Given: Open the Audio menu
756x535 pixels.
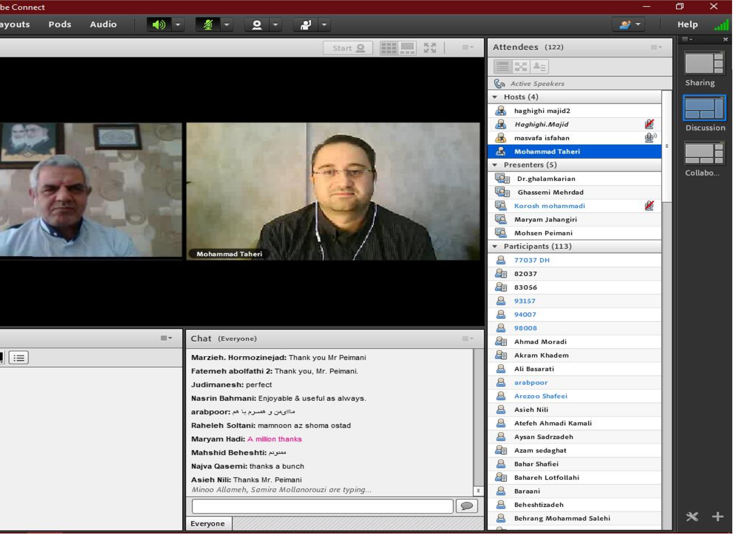Looking at the screenshot, I should click(x=103, y=24).
